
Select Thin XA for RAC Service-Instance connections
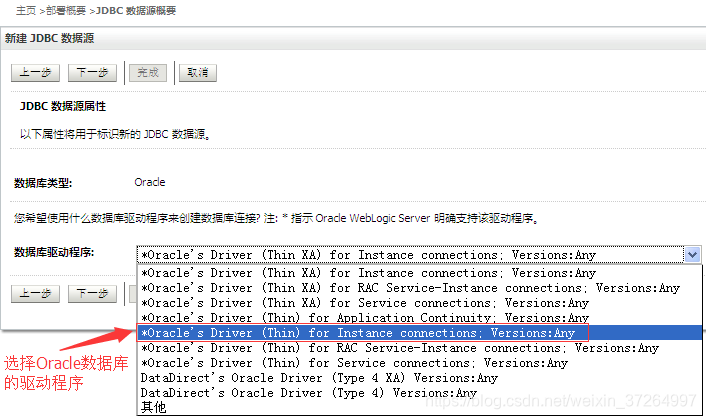click(x=419, y=288)
